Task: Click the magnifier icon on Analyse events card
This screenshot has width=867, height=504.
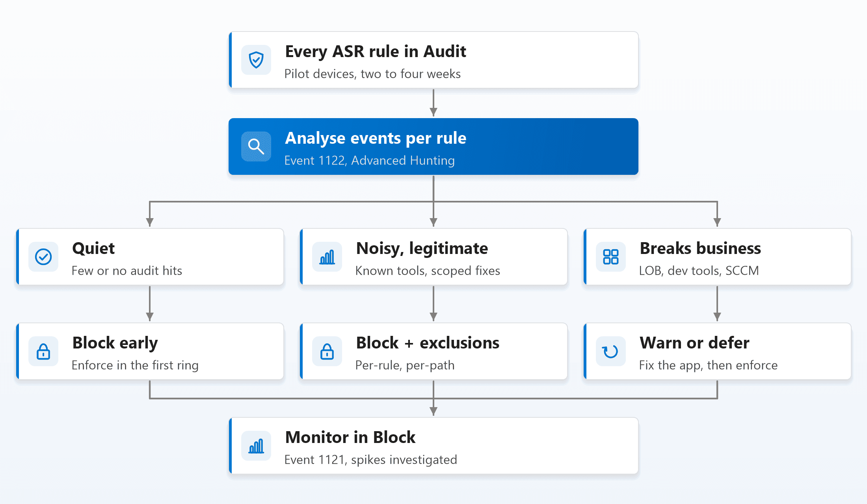Action: pos(256,146)
